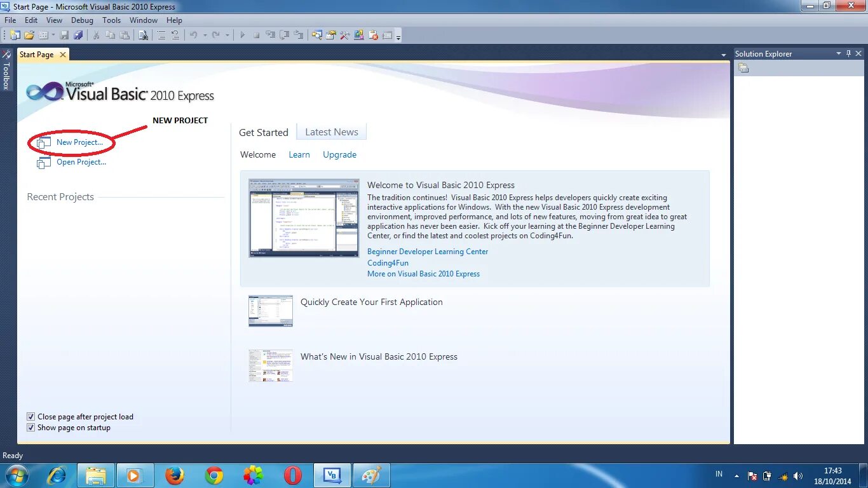Click the taskbar volume speaker icon
Image resolution: width=868 pixels, height=488 pixels.
click(798, 476)
